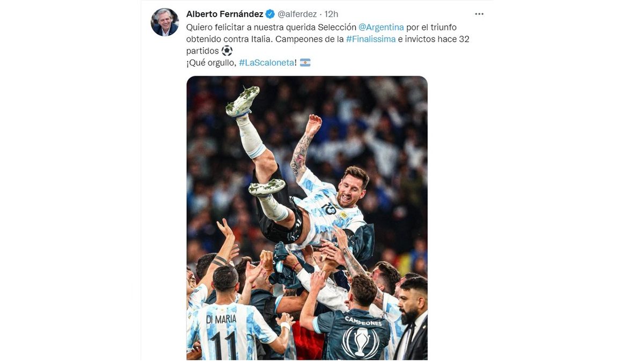The image size is (644, 362).
Task: Click the Argentina flag emoji
Action: (305, 63)
